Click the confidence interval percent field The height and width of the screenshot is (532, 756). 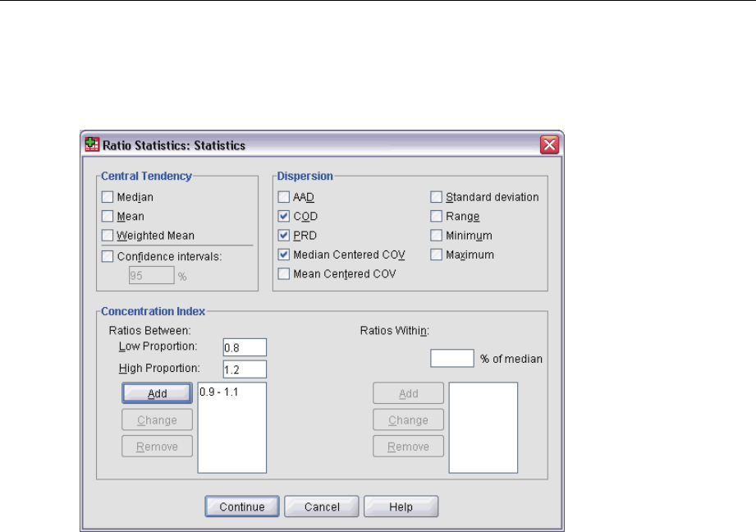(x=151, y=275)
